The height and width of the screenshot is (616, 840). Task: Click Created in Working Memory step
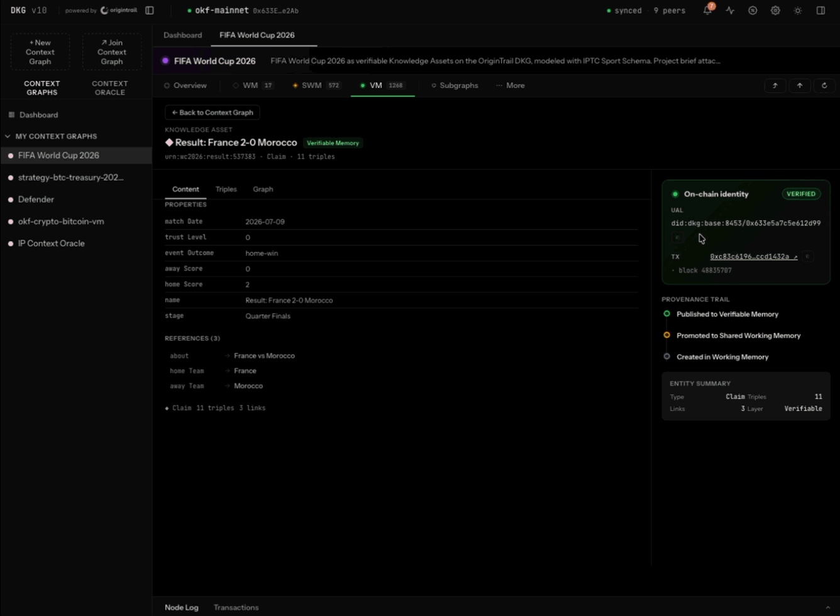pos(722,357)
